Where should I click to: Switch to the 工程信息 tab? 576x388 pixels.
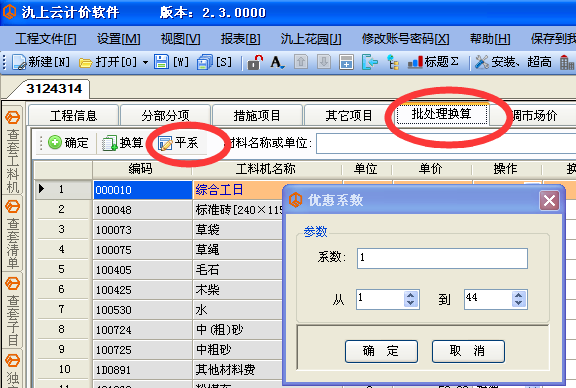[x=73, y=115]
